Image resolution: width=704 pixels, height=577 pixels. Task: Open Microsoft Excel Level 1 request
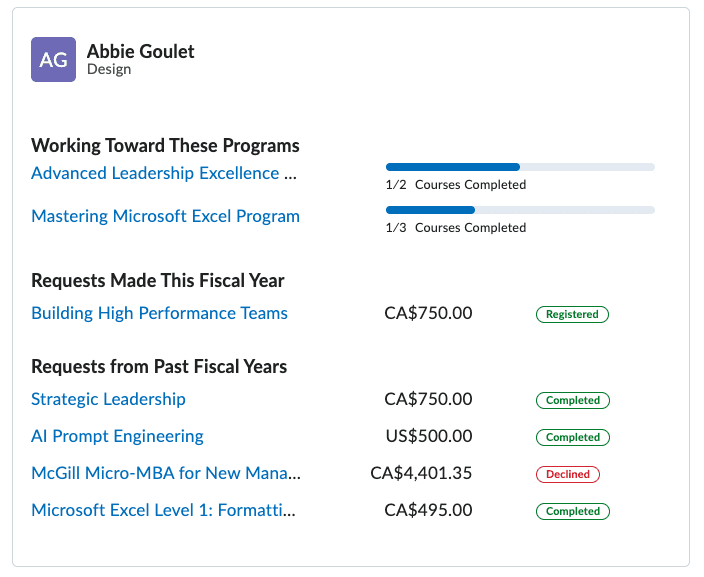click(x=163, y=510)
